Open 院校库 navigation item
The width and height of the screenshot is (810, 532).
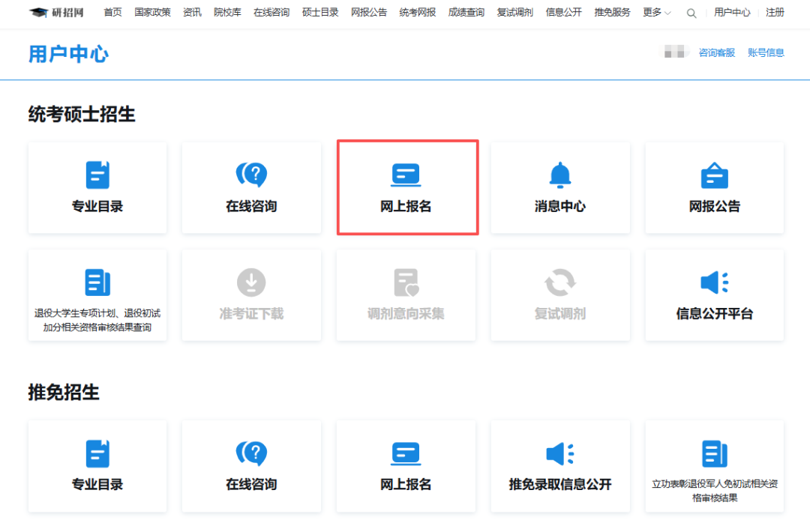pos(227,13)
